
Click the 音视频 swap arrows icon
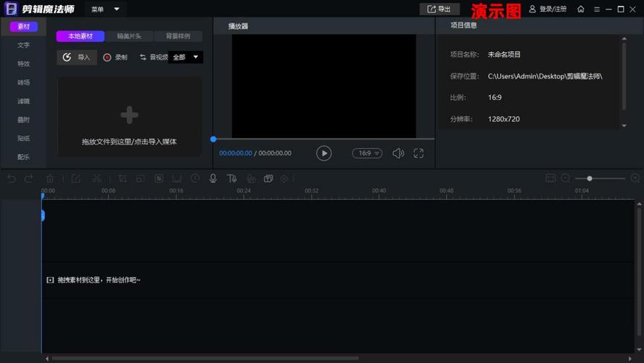tap(143, 57)
